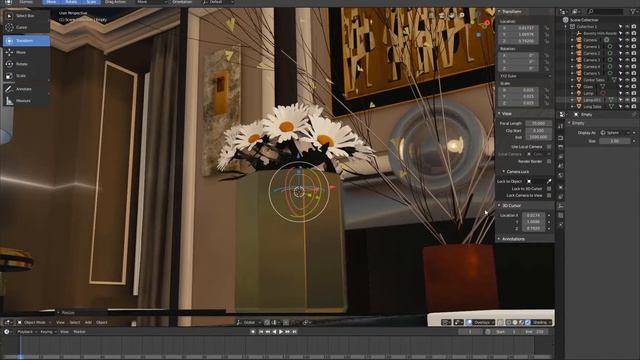Click the empty Size value slider
The width and height of the screenshot is (640, 360).
pyautogui.click(x=615, y=141)
